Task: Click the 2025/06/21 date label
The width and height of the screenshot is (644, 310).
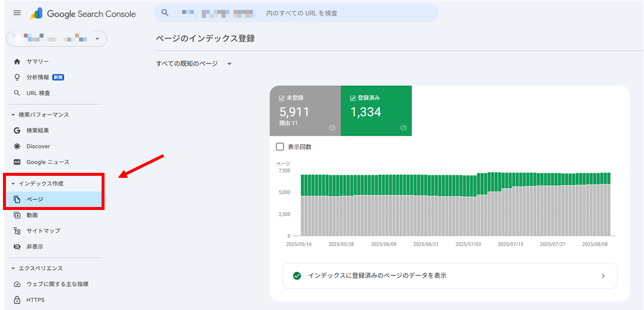Action: point(426,244)
